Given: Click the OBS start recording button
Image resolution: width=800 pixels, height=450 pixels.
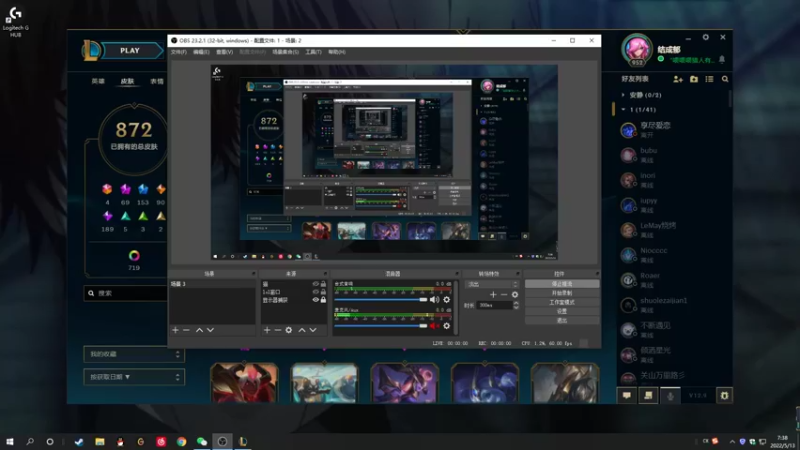Looking at the screenshot, I should click(562, 293).
